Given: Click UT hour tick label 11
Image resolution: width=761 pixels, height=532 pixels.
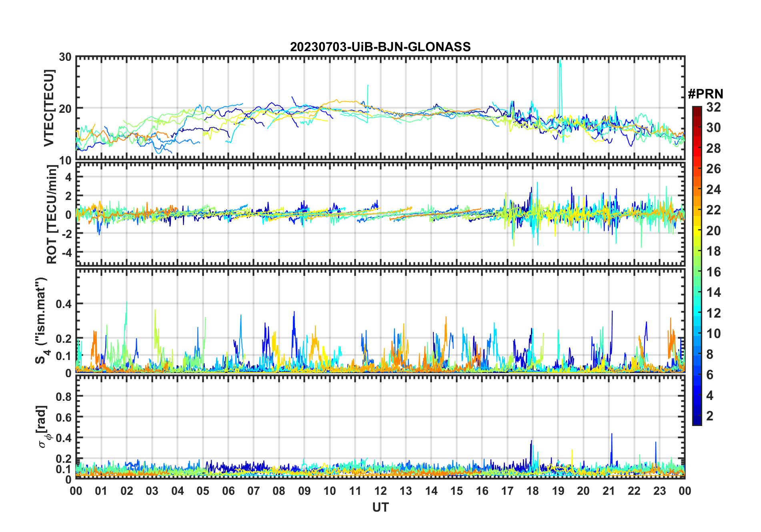Looking at the screenshot, I should click(355, 491).
